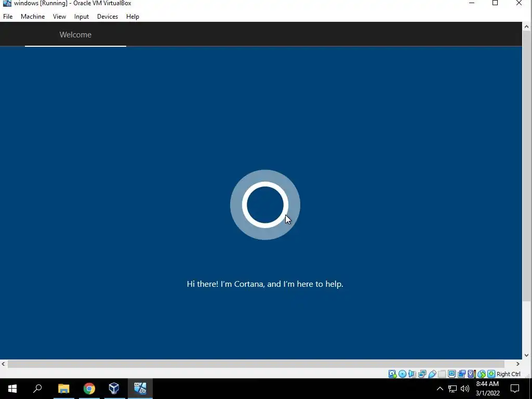The image size is (532, 399).
Task: Click the vertical scrollbar down arrow
Action: 527,355
